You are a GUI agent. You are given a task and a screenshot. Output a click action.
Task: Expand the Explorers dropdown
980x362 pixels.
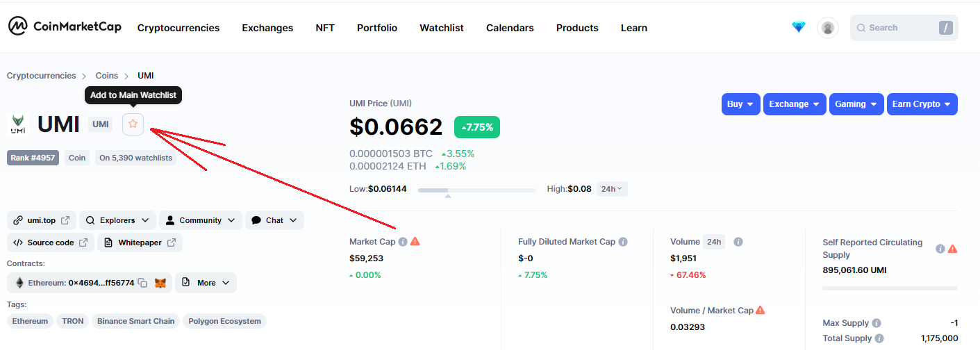117,220
